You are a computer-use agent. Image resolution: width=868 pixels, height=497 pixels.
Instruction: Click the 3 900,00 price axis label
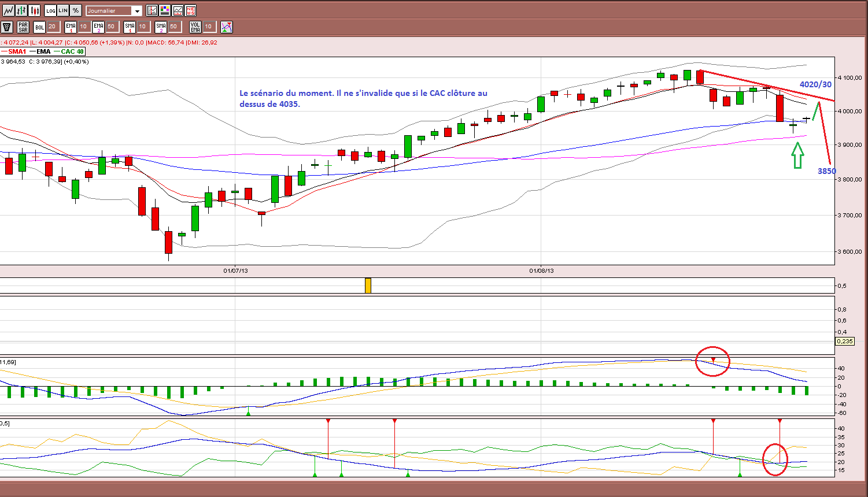click(849, 145)
